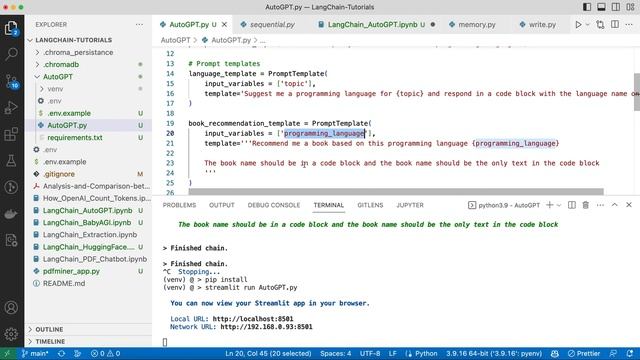Open the Docker view in activity bar
Image resolution: width=640 pixels, height=360 pixels.
point(11,214)
